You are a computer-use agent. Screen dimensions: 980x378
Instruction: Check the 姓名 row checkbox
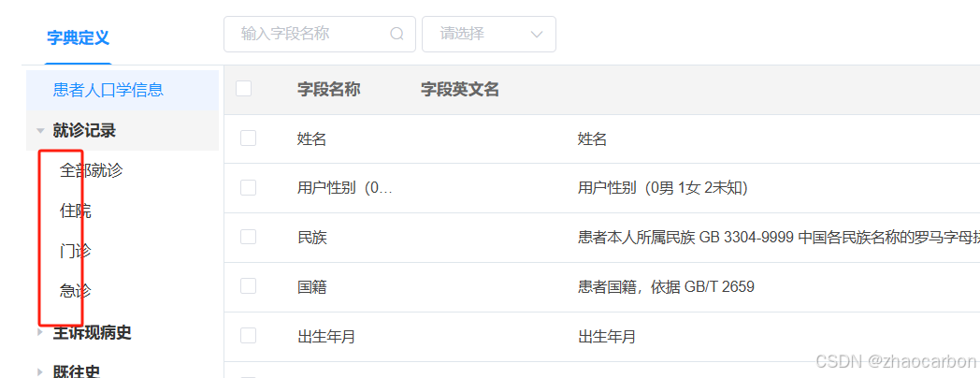tap(248, 138)
